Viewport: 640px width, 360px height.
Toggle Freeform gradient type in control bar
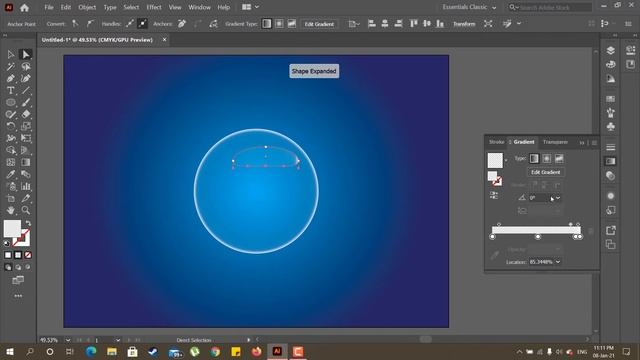coord(291,24)
